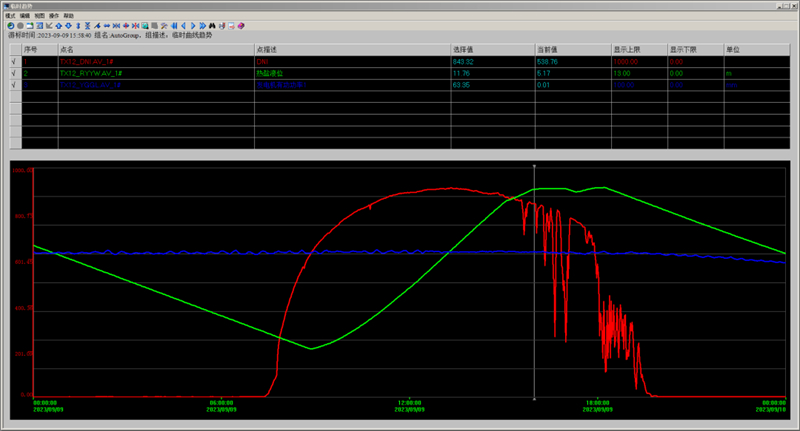This screenshot has height=431, width=800.
Task: Click the blue up-arrow toolbar icon
Action: 59,25
